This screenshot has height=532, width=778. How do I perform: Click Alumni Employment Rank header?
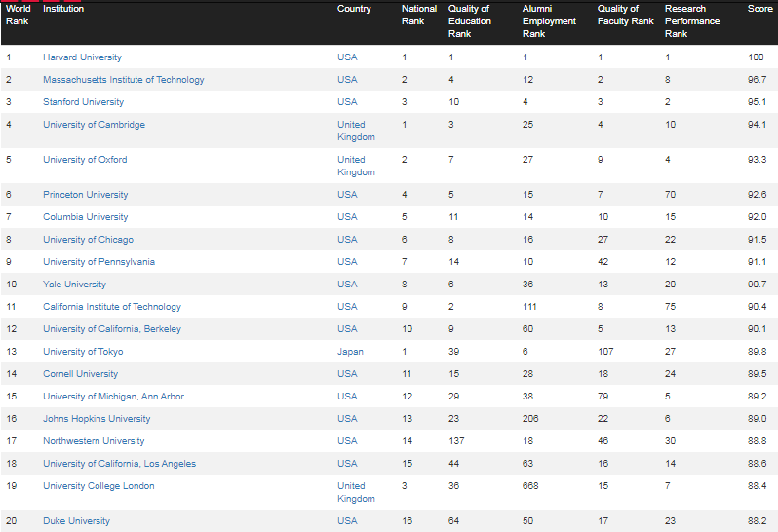click(x=549, y=20)
